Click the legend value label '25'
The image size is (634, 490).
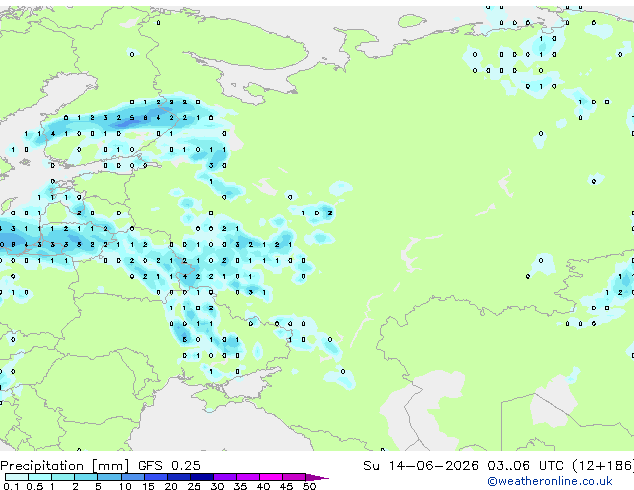pyautogui.click(x=194, y=486)
